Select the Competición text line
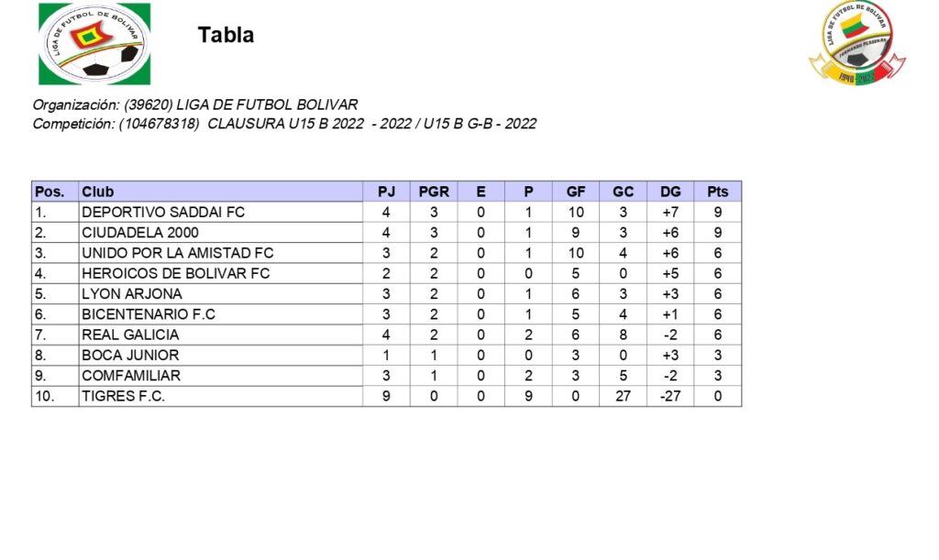 pos(284,124)
